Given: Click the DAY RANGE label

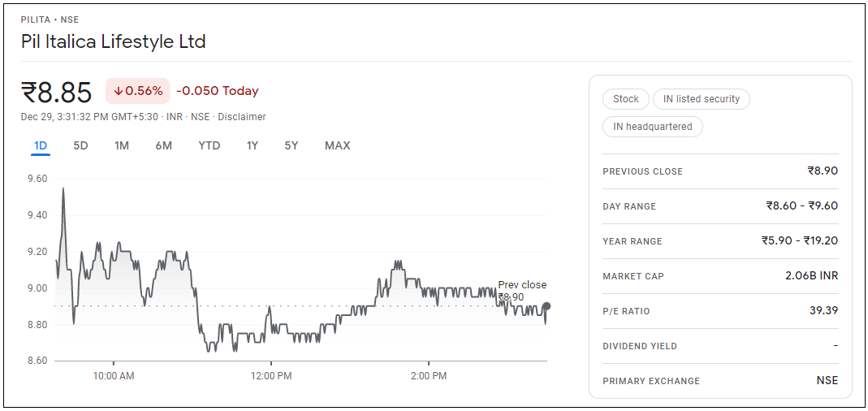Looking at the screenshot, I should tap(629, 206).
